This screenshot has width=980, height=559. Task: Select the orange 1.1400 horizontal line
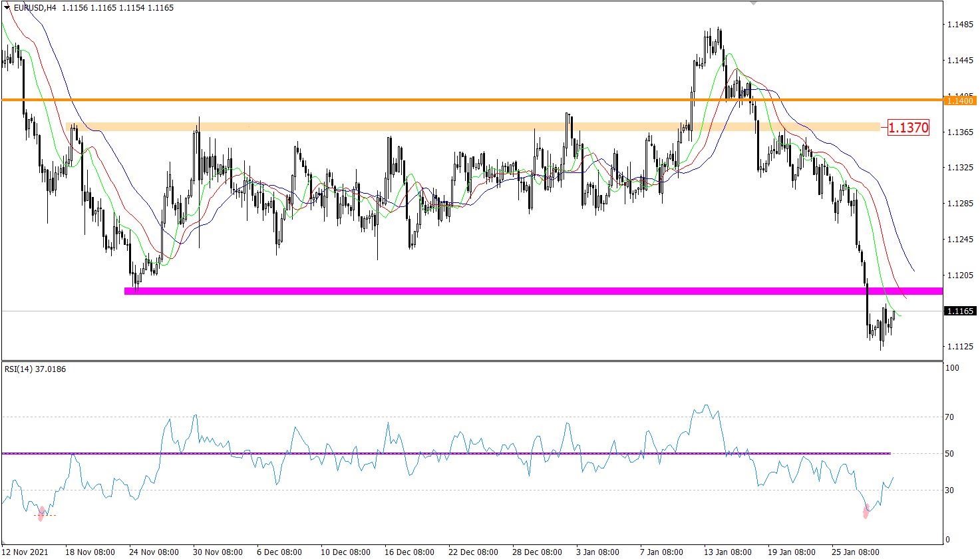point(472,100)
